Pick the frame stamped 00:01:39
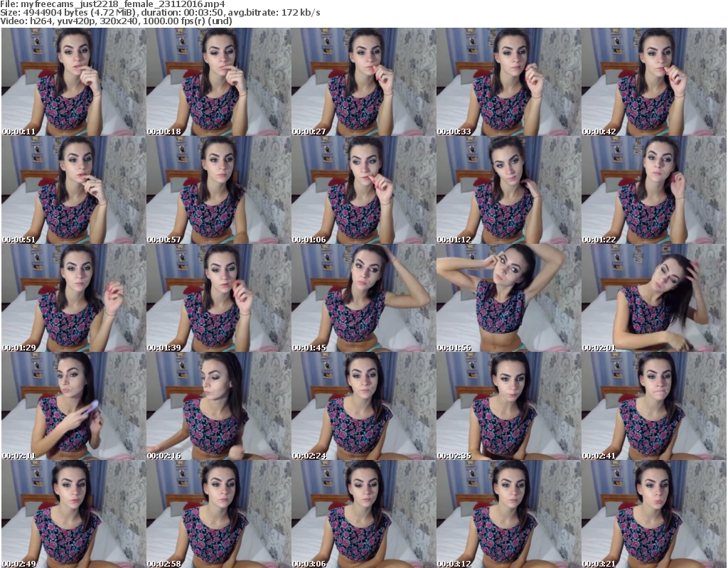728x568 pixels. [219, 298]
